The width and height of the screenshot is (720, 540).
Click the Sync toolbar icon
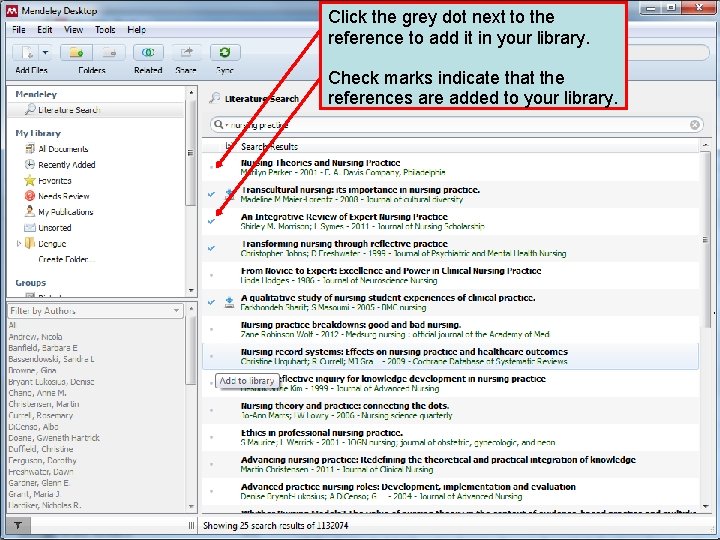pos(225,52)
